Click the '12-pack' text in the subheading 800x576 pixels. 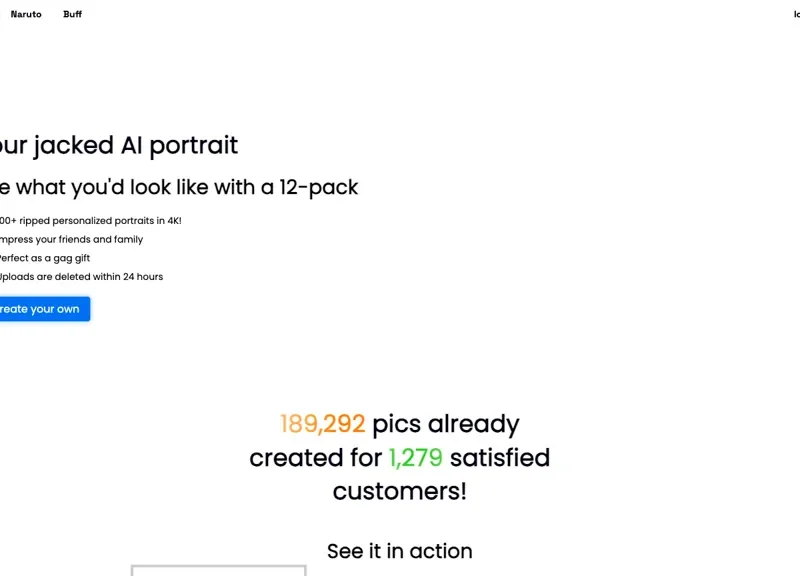click(x=319, y=187)
